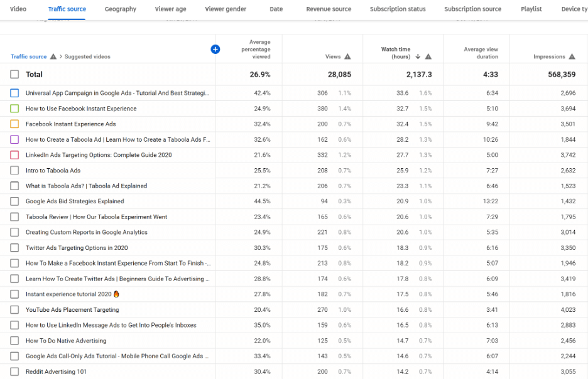This screenshot has width=588, height=379.
Task: Open the Universal App Campaign in Google Ads video
Action: [117, 93]
